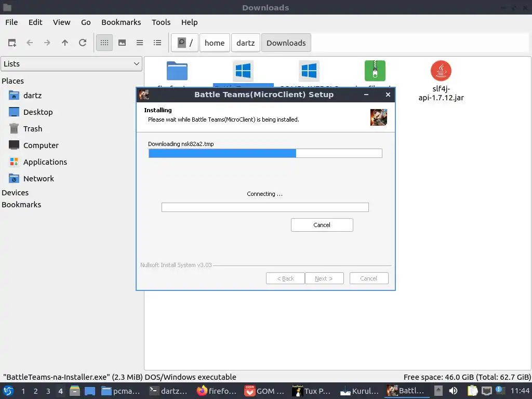Viewport: 532px width, 399px height.
Task: Open Network from the sidebar
Action: [32, 179]
